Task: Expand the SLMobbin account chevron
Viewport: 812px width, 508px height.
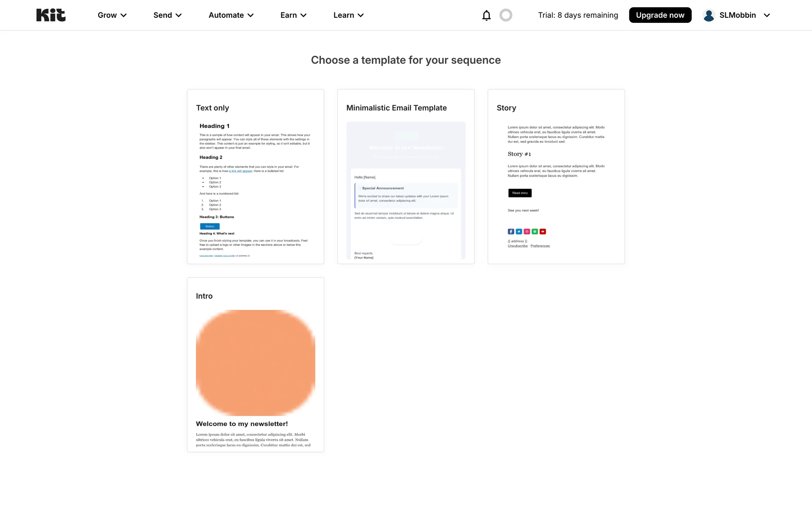Action: click(767, 15)
